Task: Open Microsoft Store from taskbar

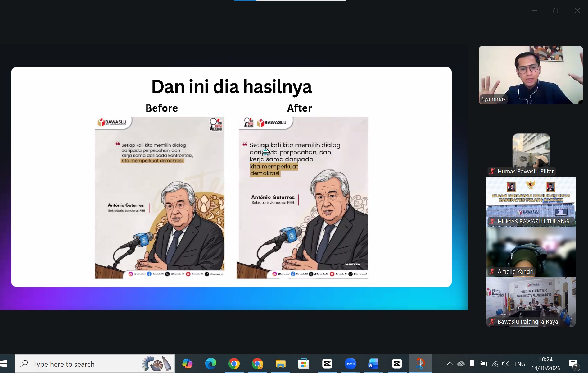Action: pyautogui.click(x=304, y=364)
